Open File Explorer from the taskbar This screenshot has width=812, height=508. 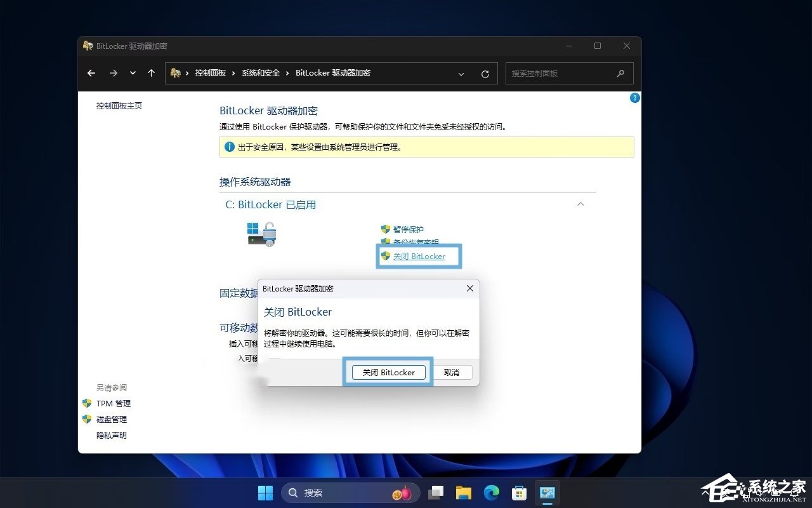click(x=464, y=492)
